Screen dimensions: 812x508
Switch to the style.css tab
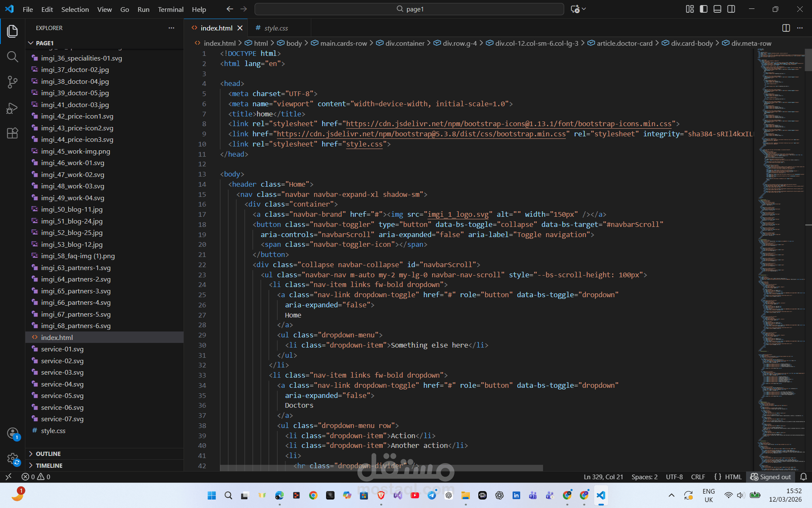276,28
